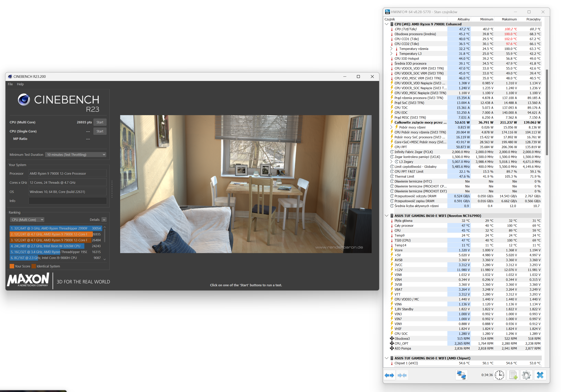Start the CPU Single Core test
Image resolution: width=561 pixels, height=392 pixels.
[x=100, y=131]
